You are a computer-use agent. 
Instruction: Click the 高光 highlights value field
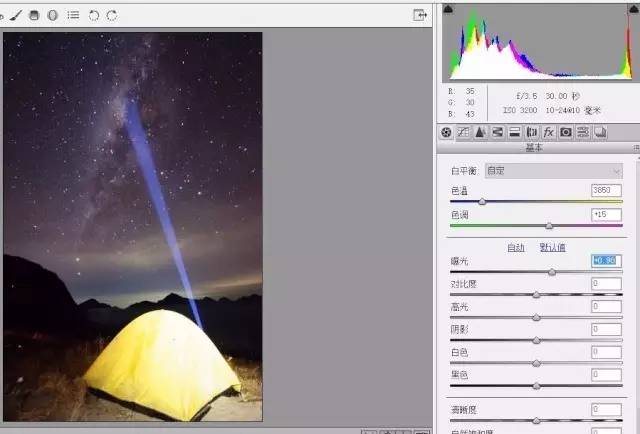click(607, 306)
